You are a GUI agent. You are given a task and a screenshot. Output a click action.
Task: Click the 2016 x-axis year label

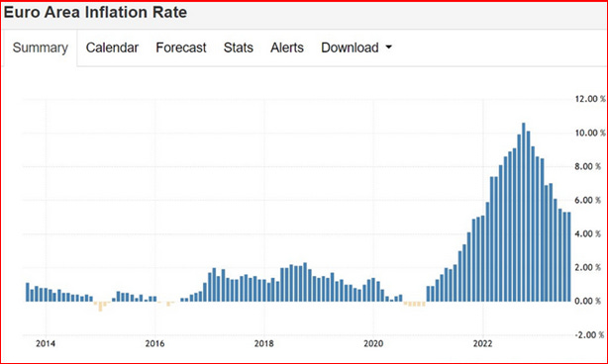pyautogui.click(x=154, y=343)
